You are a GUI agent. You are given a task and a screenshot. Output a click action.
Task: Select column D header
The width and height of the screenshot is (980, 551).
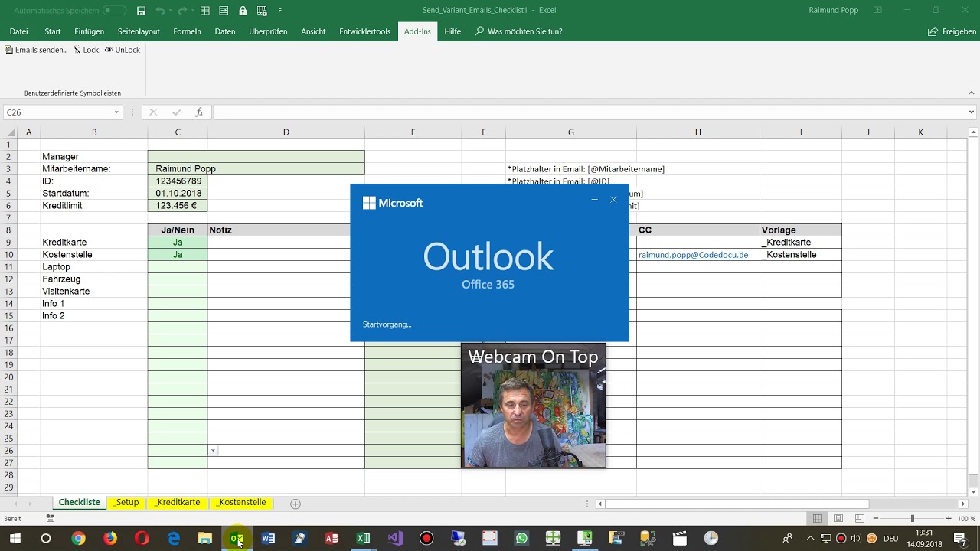(286, 132)
